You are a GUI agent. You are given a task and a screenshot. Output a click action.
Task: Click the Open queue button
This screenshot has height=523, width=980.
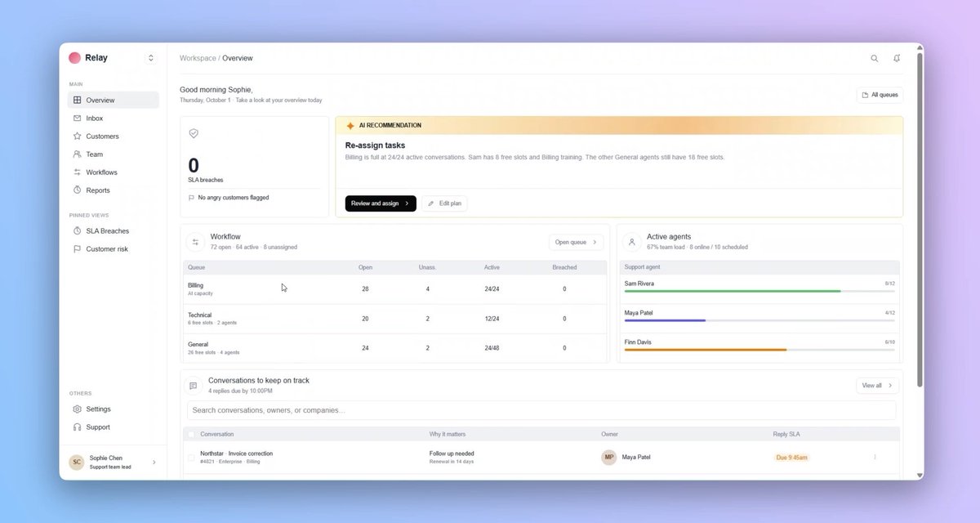[577, 242]
